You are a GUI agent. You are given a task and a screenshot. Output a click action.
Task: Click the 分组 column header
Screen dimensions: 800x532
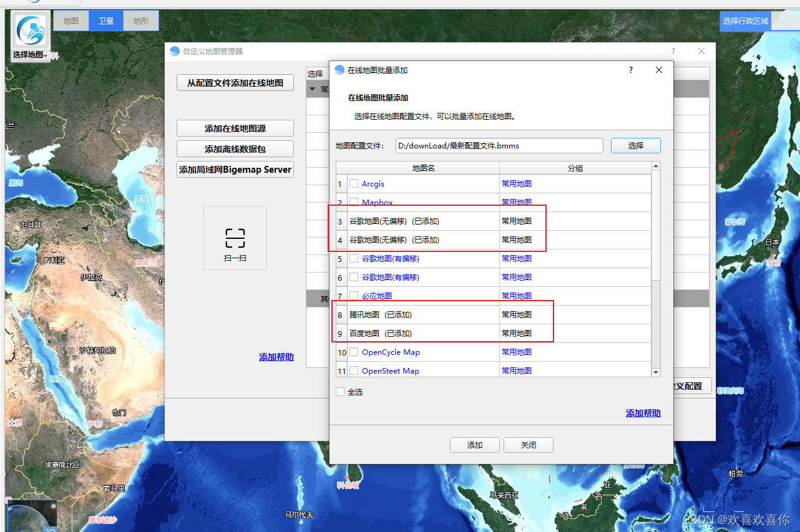click(575, 168)
